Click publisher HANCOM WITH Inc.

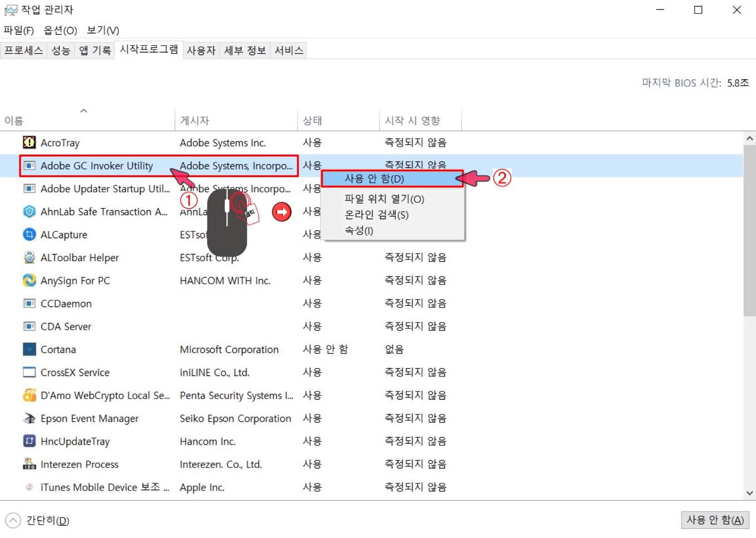click(225, 281)
